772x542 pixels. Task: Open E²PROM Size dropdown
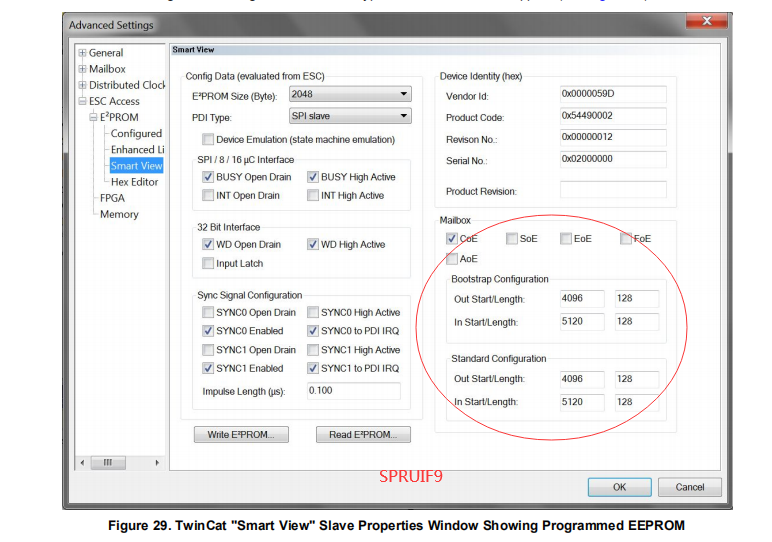click(x=350, y=94)
